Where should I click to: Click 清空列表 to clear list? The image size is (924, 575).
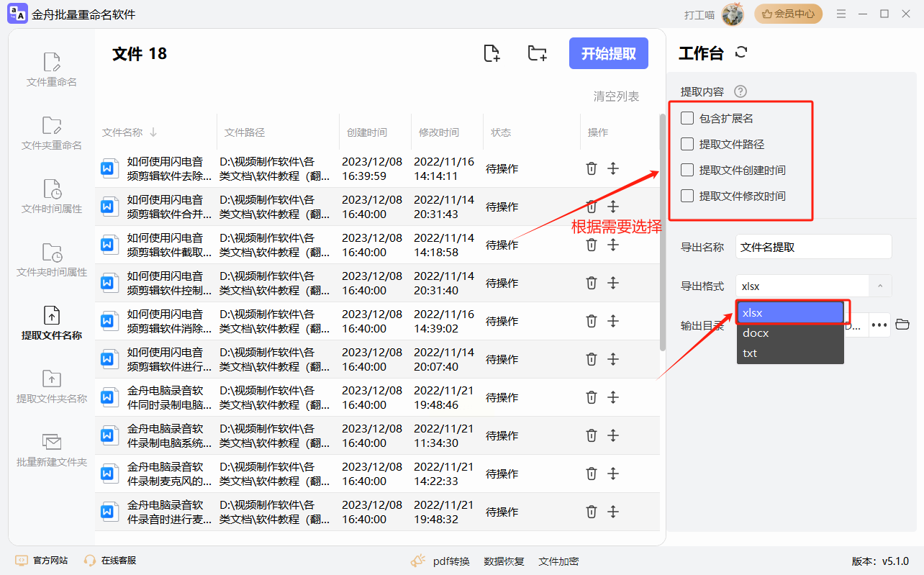(x=616, y=96)
